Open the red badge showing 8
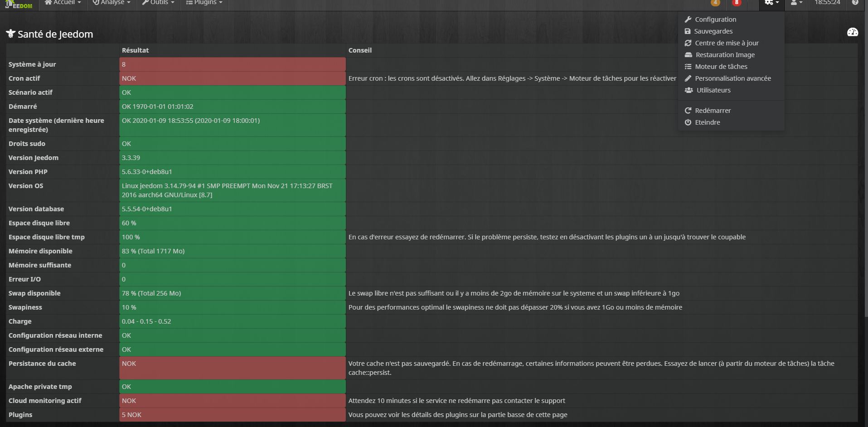The height and width of the screenshot is (427, 868). 737,3
